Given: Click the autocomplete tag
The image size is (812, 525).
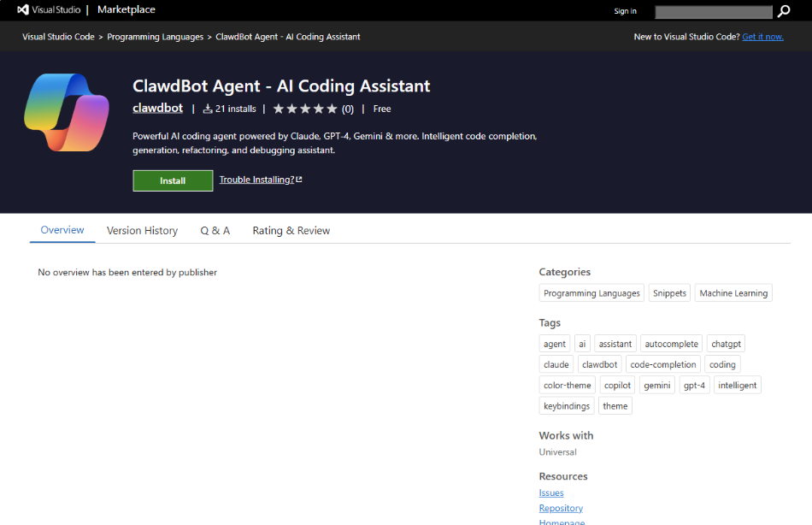Looking at the screenshot, I should (671, 344).
